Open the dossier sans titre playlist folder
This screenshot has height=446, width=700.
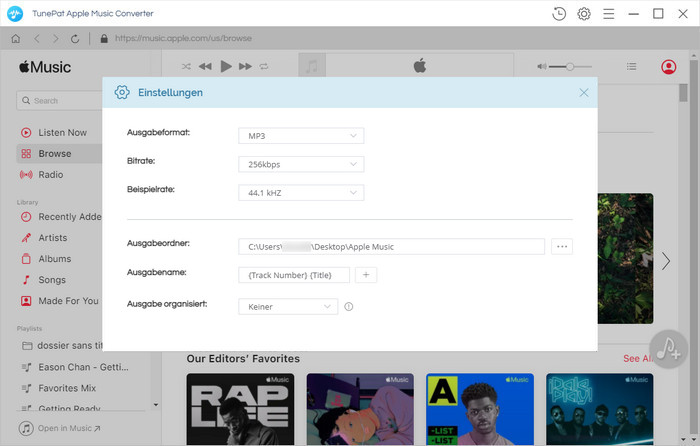(x=60, y=346)
